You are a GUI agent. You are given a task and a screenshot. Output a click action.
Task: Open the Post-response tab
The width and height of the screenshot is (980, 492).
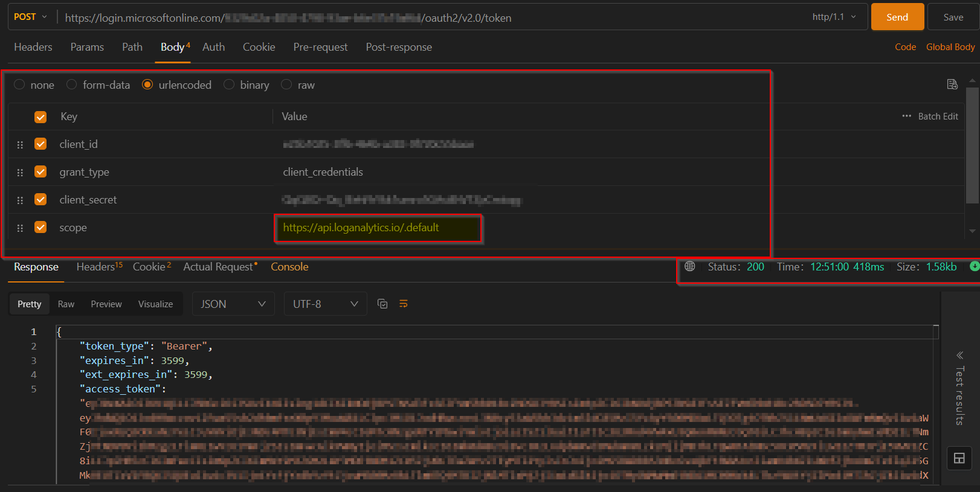coord(399,47)
